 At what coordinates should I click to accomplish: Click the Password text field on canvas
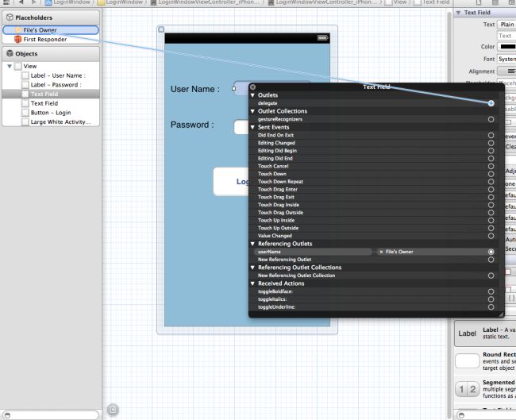[x=241, y=127]
